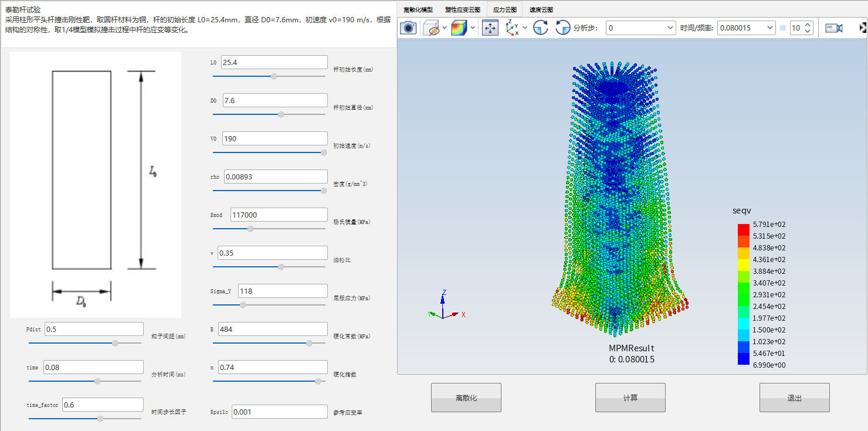This screenshot has height=431, width=868.
Task: Click the red legend swatch at 5.791e+02
Action: point(743,229)
